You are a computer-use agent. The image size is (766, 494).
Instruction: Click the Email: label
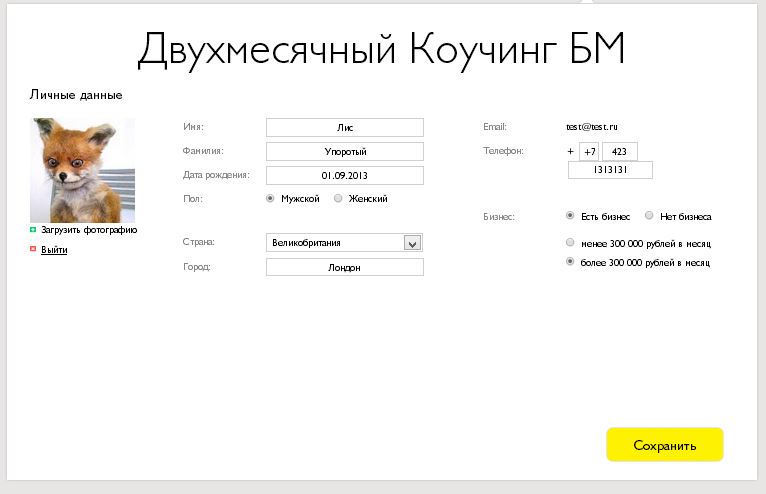(x=495, y=127)
